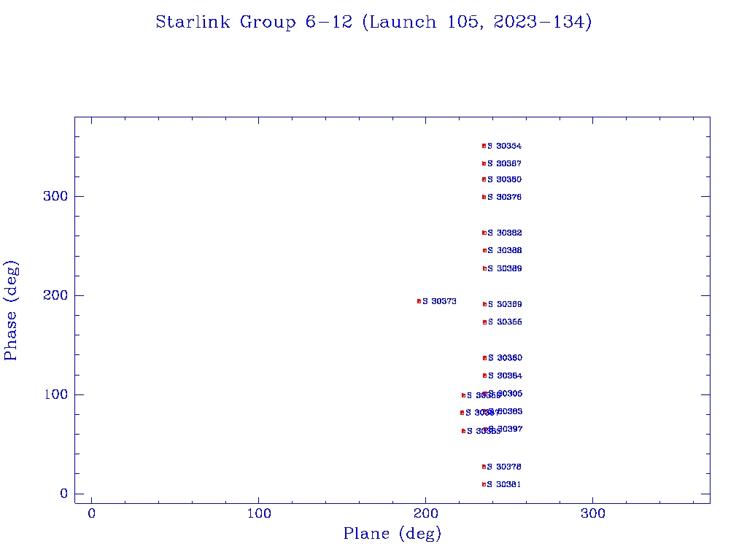This screenshot has height=560, width=747.
Task: Select the S 30378 satellite label
Action: (x=504, y=467)
